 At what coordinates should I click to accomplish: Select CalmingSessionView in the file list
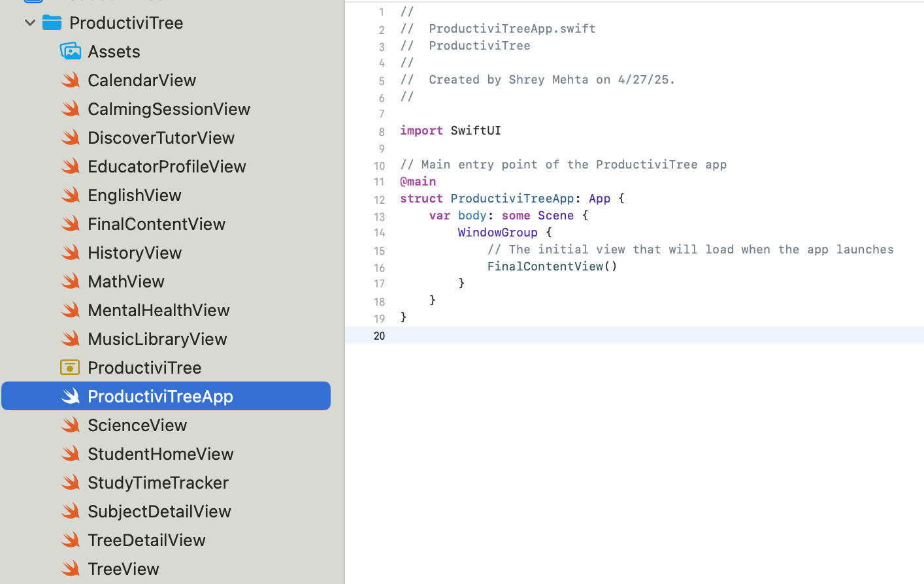[x=169, y=108]
